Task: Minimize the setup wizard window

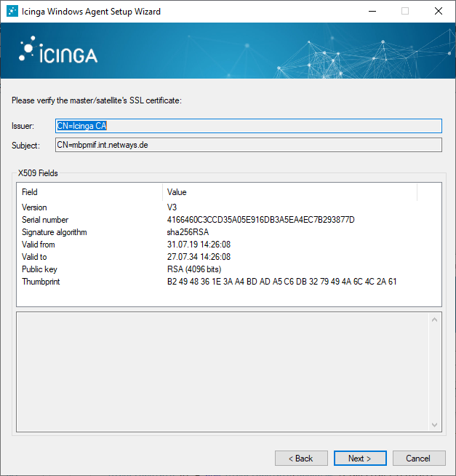Action: click(x=372, y=12)
